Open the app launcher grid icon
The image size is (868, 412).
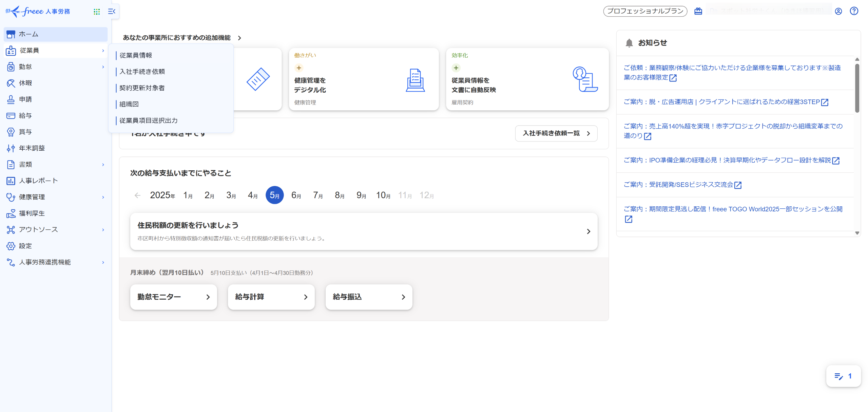point(97,12)
